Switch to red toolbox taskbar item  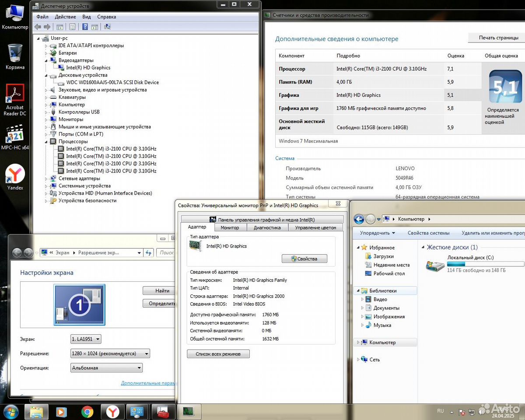pyautogui.click(x=163, y=412)
